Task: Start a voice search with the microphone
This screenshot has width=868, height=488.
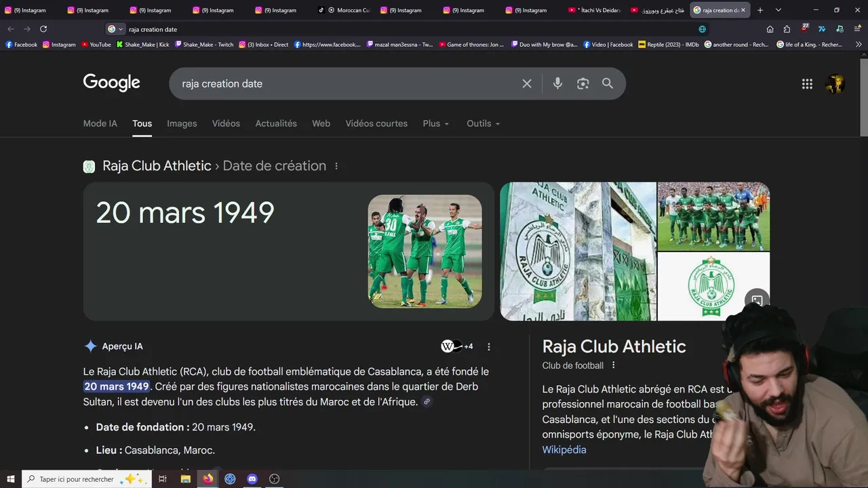Action: (557, 83)
